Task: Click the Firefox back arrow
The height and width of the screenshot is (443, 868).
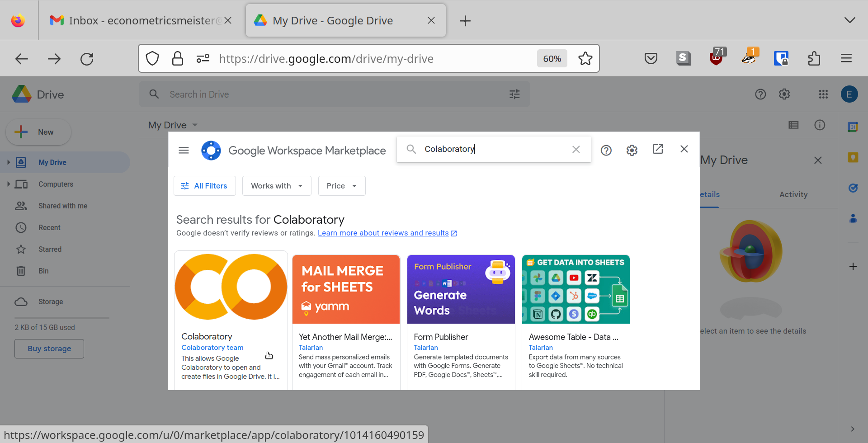Action: click(21, 59)
